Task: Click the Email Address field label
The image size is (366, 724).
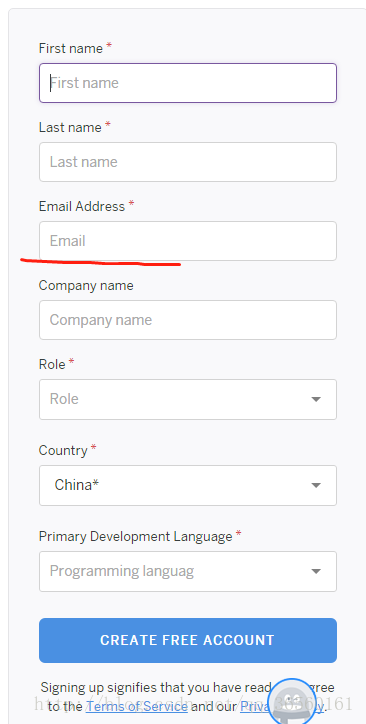Action: click(82, 206)
